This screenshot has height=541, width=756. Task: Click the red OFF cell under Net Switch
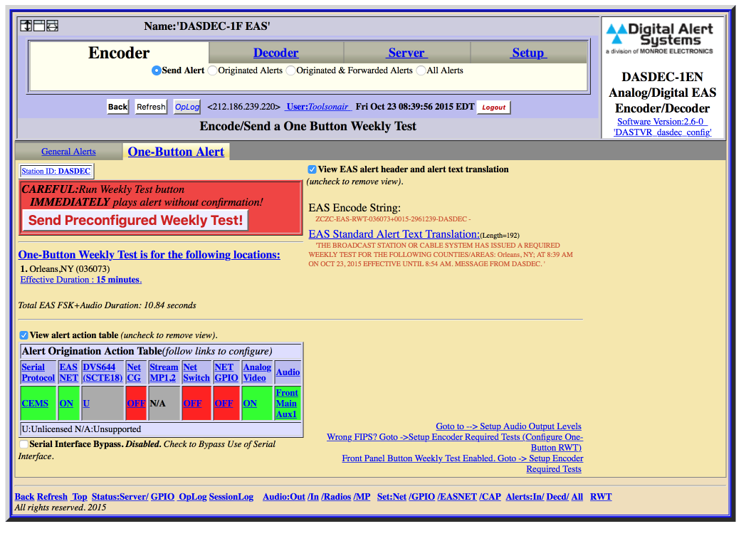pyautogui.click(x=196, y=403)
